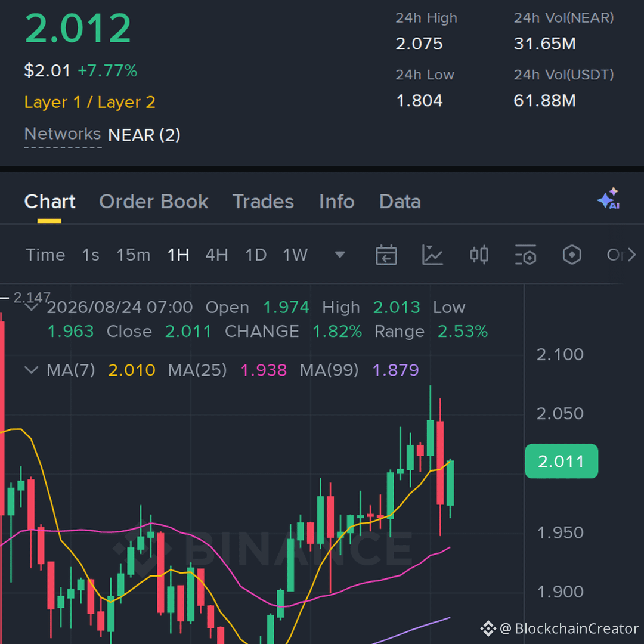This screenshot has height=644, width=644.
Task: Switch to the Chart tab
Action: (x=49, y=202)
